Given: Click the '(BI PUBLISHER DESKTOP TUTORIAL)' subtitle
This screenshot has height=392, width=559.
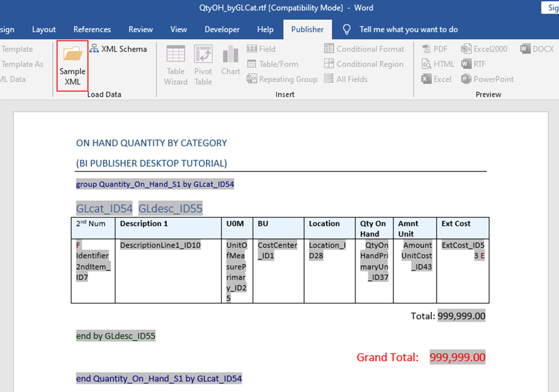Looking at the screenshot, I should pos(151,163).
